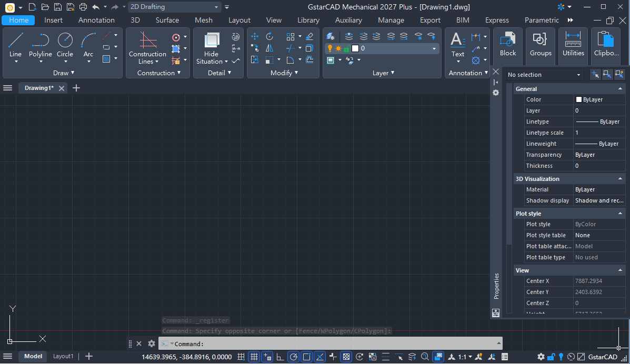The width and height of the screenshot is (630, 364).
Task: Switch to the Layout1 tab
Action: pos(63,356)
